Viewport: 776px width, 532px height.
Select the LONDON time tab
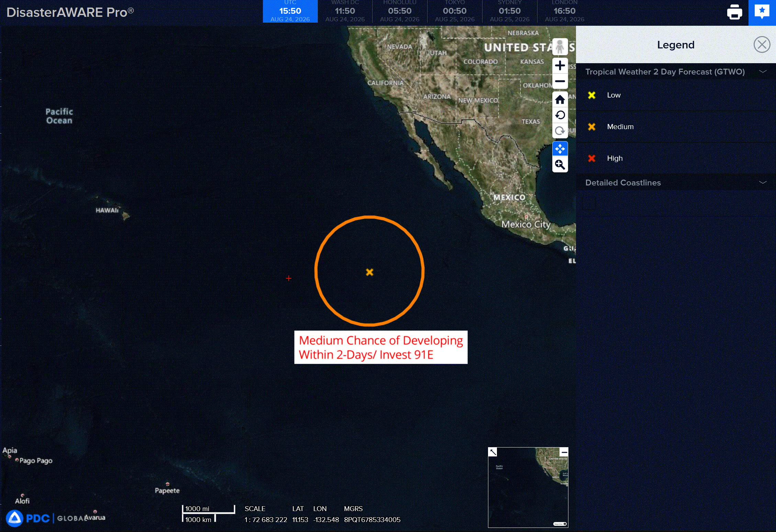pos(565,11)
